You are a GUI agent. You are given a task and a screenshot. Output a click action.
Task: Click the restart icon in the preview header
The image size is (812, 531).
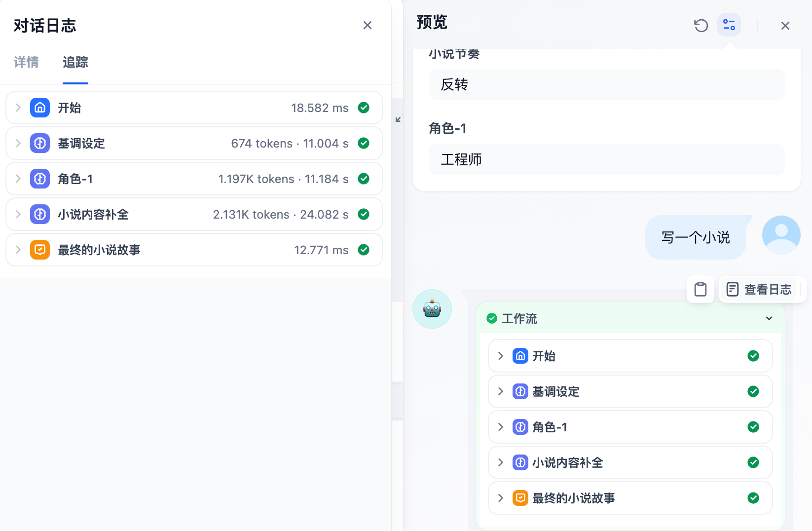pyautogui.click(x=701, y=25)
